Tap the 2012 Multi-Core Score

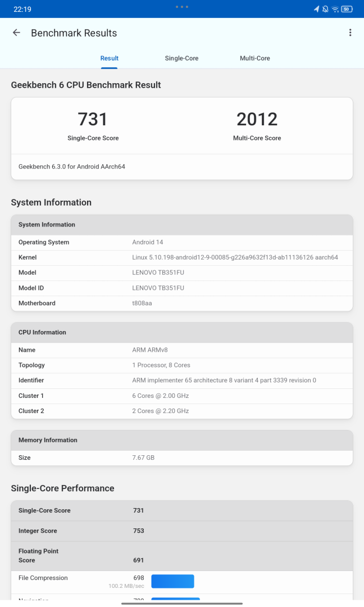pyautogui.click(x=257, y=119)
